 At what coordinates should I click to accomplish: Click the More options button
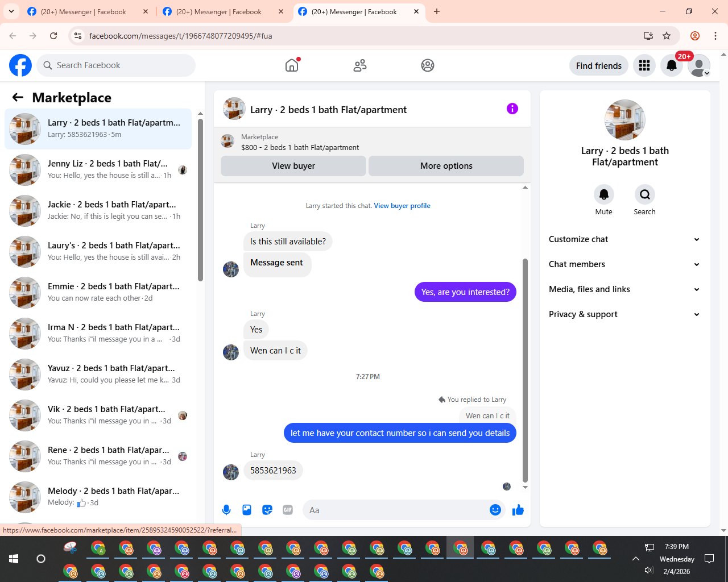[x=446, y=166]
